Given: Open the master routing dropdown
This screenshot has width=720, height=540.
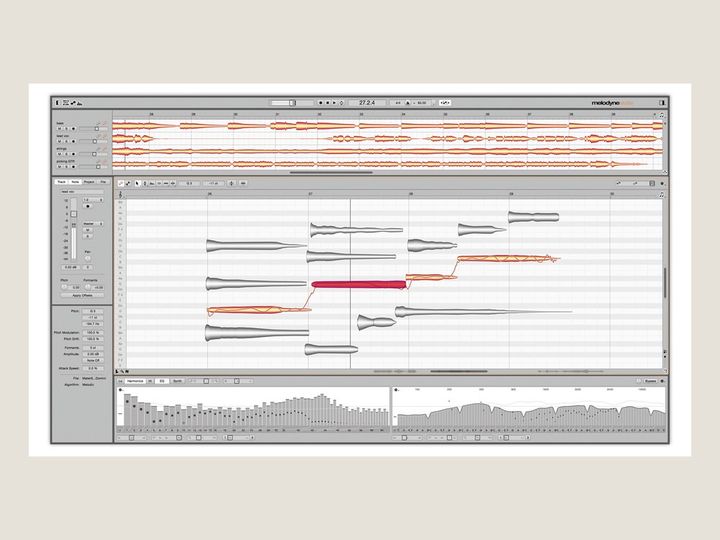Looking at the screenshot, I should [x=93, y=224].
